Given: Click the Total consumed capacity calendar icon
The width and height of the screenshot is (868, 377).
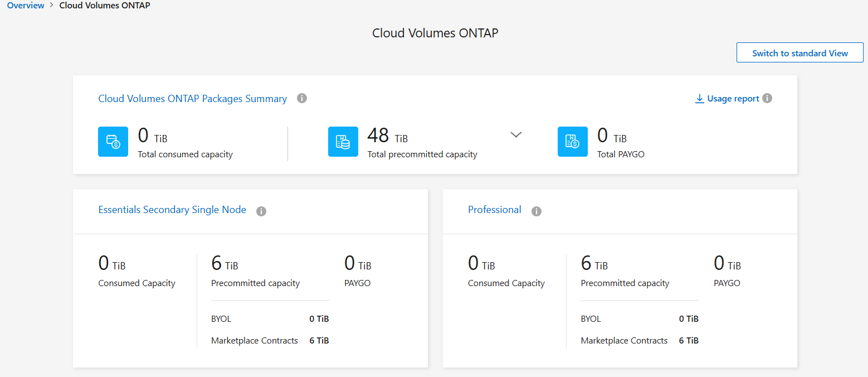Looking at the screenshot, I should click(113, 142).
